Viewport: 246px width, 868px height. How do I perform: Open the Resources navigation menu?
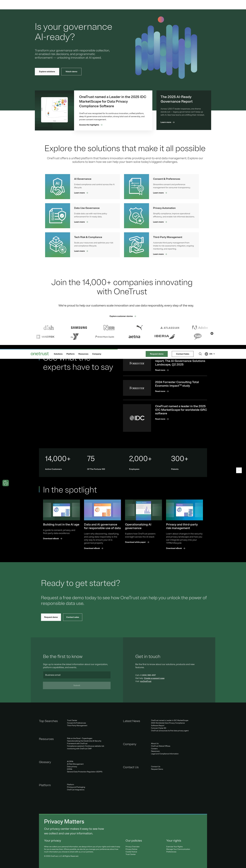click(83, 354)
